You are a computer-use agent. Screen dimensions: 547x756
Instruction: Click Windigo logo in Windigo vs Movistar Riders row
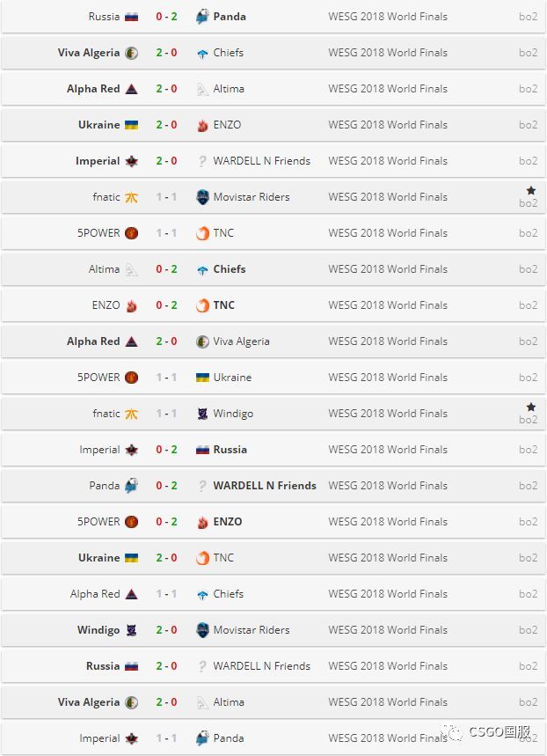point(131,630)
